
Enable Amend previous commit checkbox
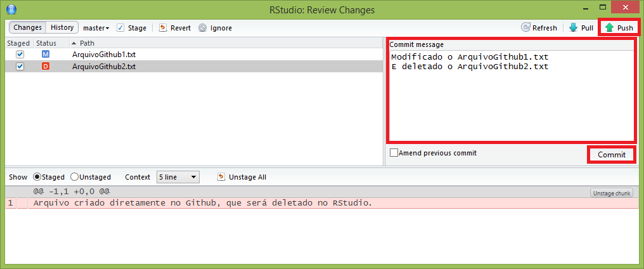(394, 153)
